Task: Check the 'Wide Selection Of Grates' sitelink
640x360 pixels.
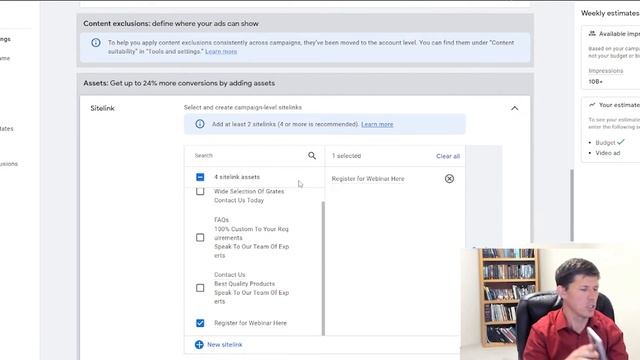Action: (x=200, y=191)
